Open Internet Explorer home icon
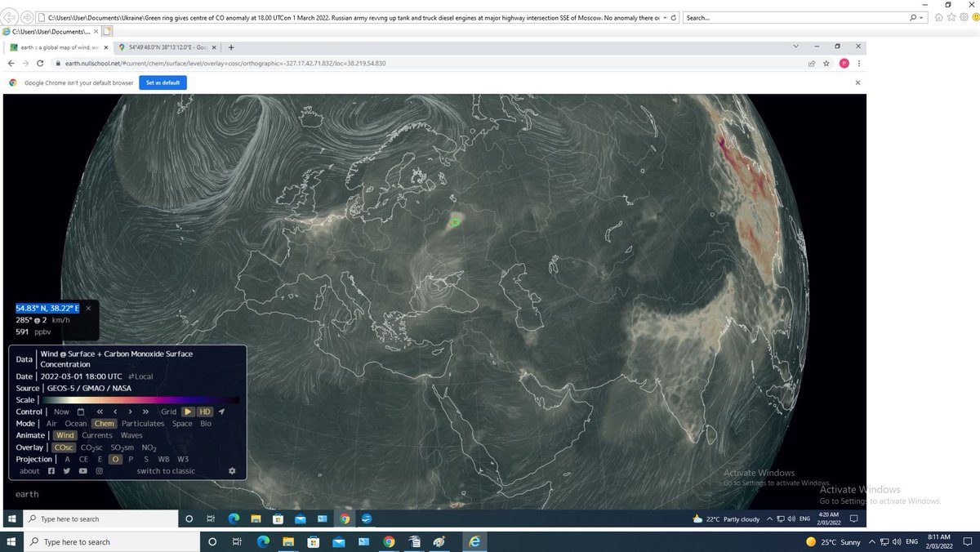The height and width of the screenshot is (552, 980). pyautogui.click(x=939, y=17)
